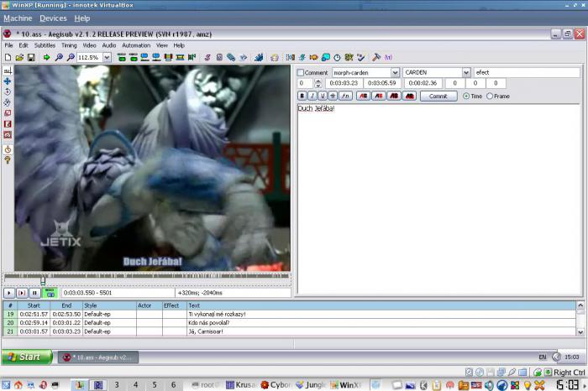Viewport: 588px width, 391px height.
Task: Click the video Pause button
Action: pos(34,293)
